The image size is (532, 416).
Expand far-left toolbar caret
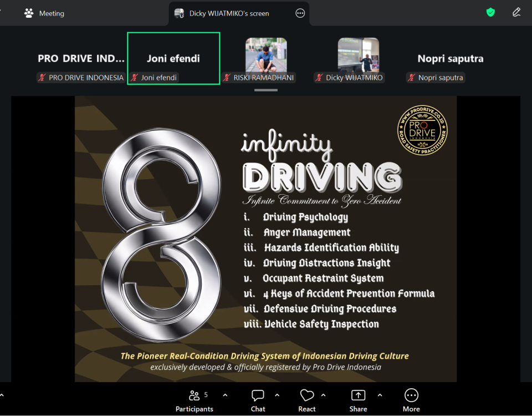pyautogui.click(x=2, y=395)
